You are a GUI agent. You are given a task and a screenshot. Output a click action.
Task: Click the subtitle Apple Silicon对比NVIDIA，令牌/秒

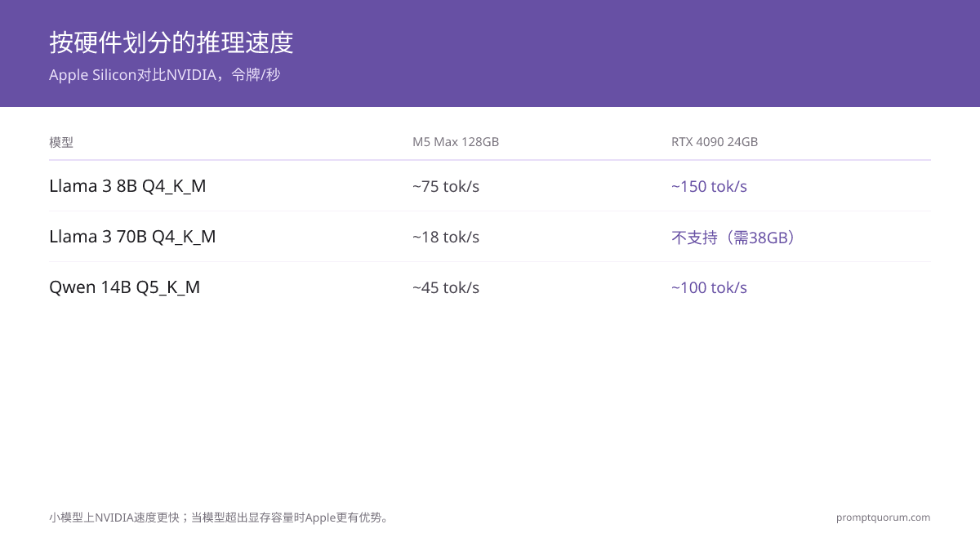164,75
